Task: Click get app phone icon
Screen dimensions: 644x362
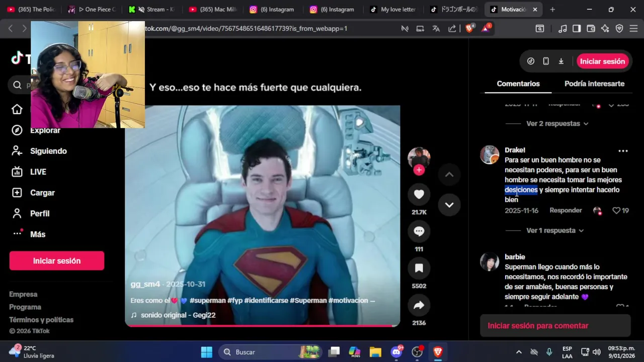Action: coord(546,61)
